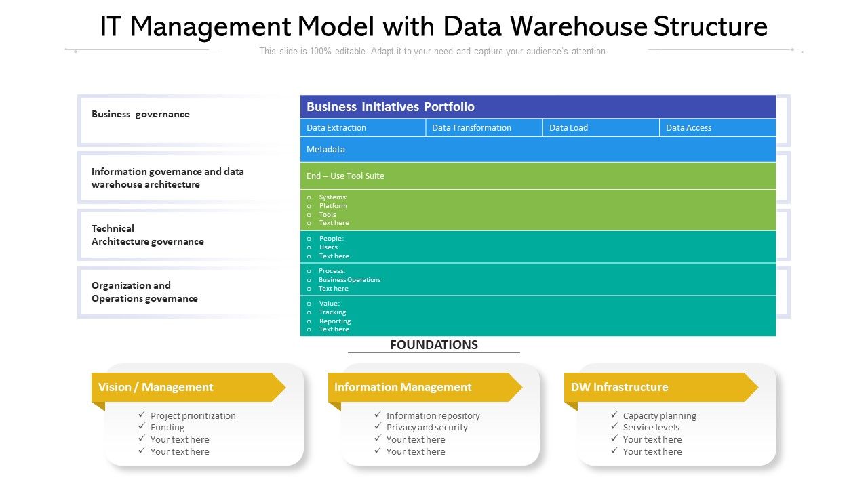Viewport: 868px width, 488px height.
Task: Select the 'Tracking' bullet
Action: click(x=333, y=312)
